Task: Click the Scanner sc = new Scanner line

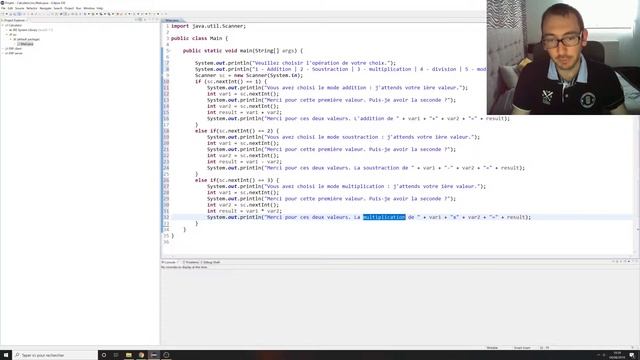Action: pyautogui.click(x=249, y=75)
